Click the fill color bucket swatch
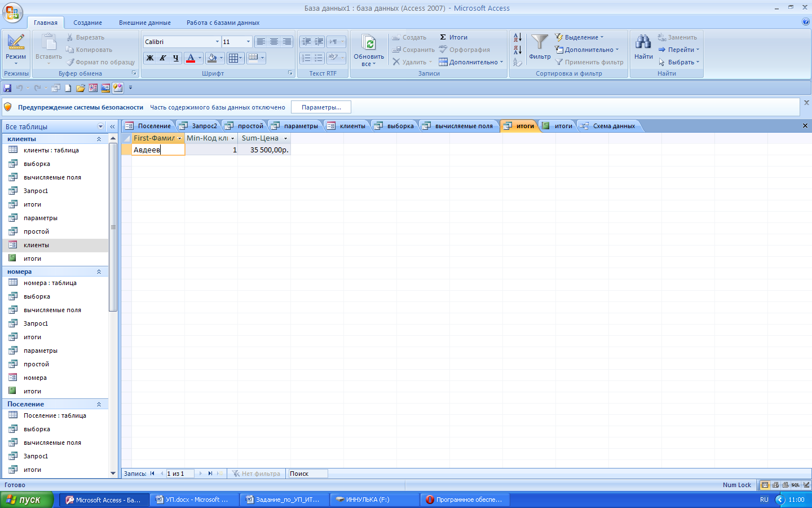Screen dimensions: 812x508 (212, 58)
